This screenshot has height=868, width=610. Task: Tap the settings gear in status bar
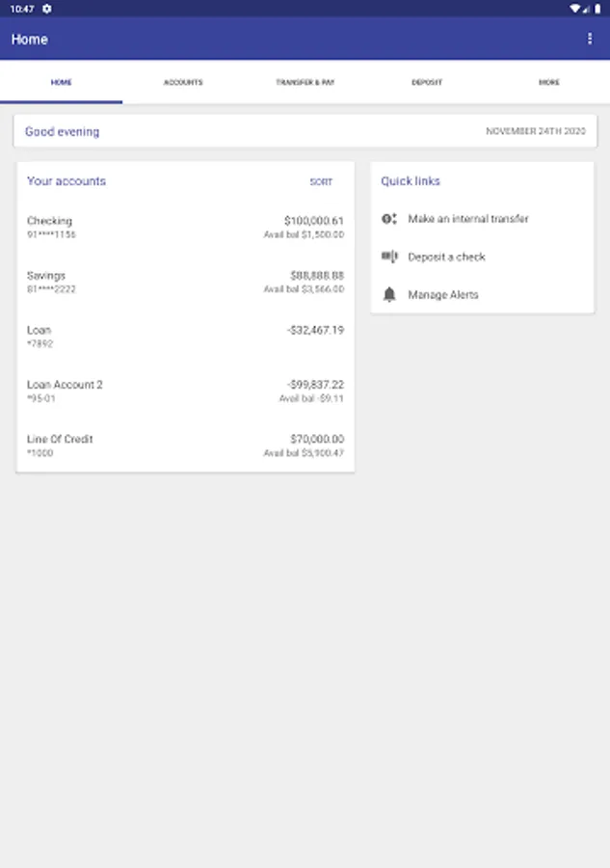coord(47,9)
